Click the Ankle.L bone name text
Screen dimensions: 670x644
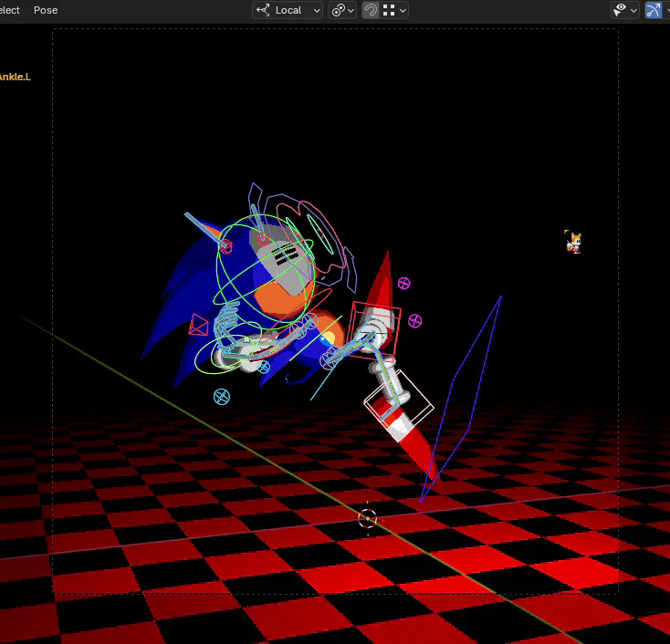(x=15, y=77)
